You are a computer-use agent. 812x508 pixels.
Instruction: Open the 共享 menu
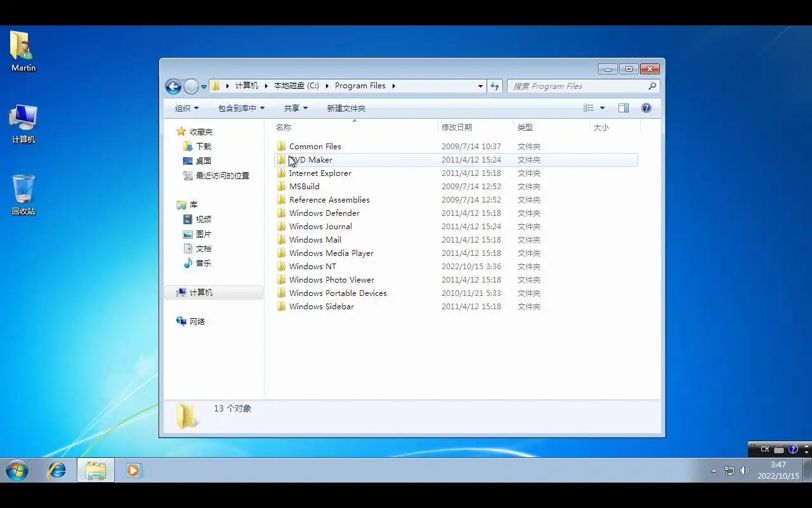(x=296, y=109)
